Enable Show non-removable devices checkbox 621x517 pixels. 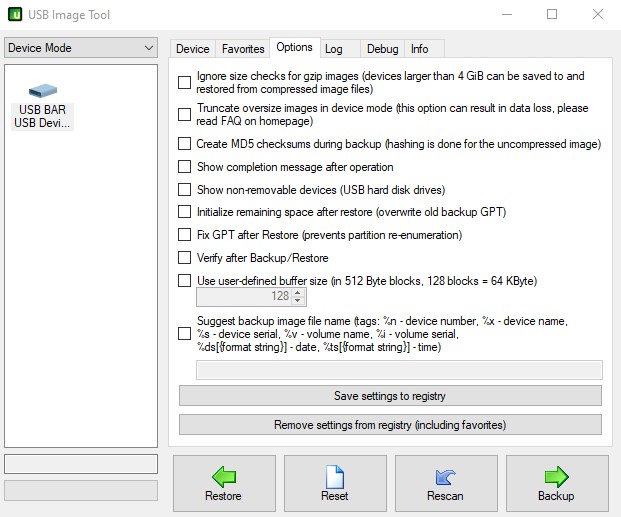coord(184,190)
